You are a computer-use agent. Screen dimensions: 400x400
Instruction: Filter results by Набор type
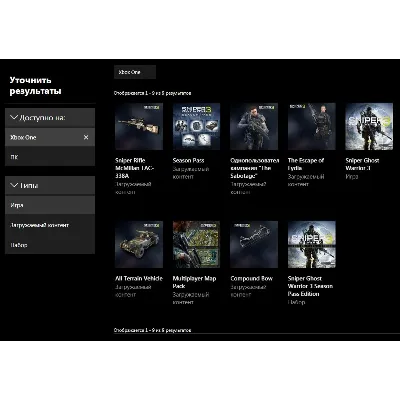(50, 245)
